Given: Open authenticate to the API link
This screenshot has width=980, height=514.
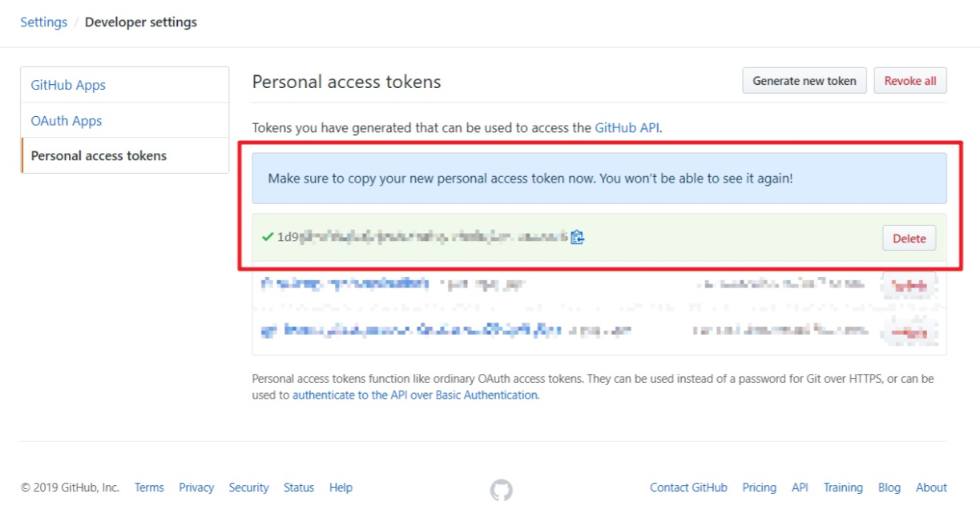Looking at the screenshot, I should (x=414, y=395).
